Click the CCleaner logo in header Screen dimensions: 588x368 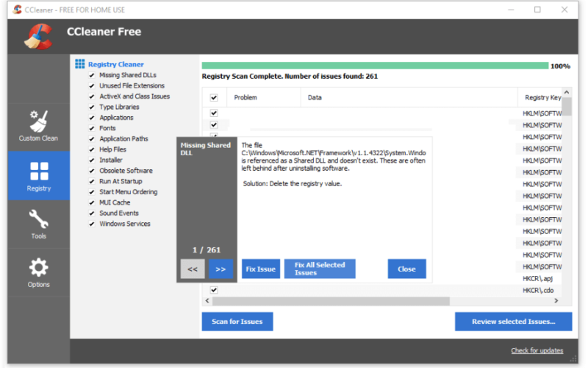pos(38,36)
